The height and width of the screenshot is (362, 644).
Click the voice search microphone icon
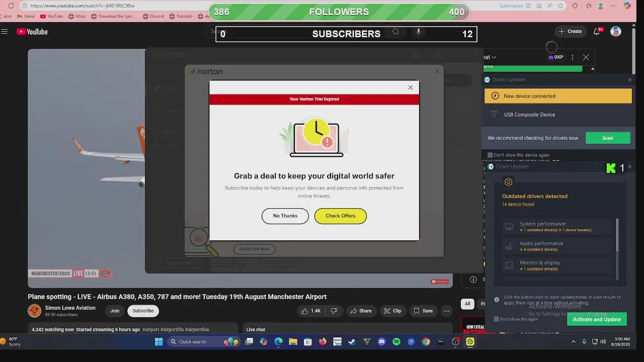418,32
